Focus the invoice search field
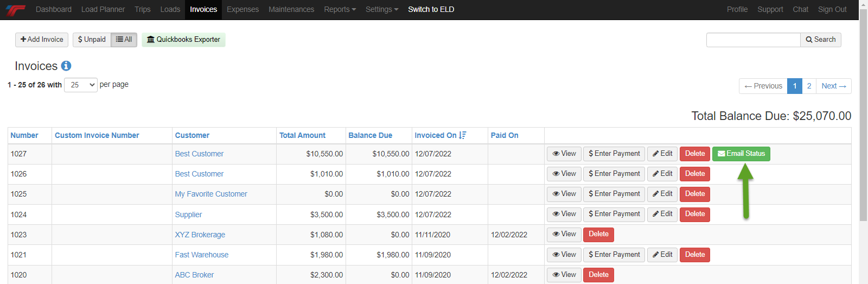The image size is (868, 284). (753, 40)
